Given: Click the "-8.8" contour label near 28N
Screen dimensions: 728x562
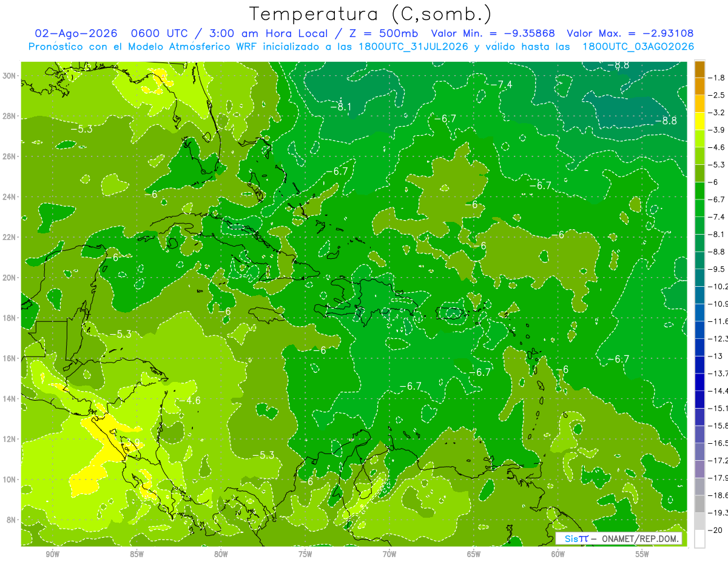Looking at the screenshot, I should [666, 121].
